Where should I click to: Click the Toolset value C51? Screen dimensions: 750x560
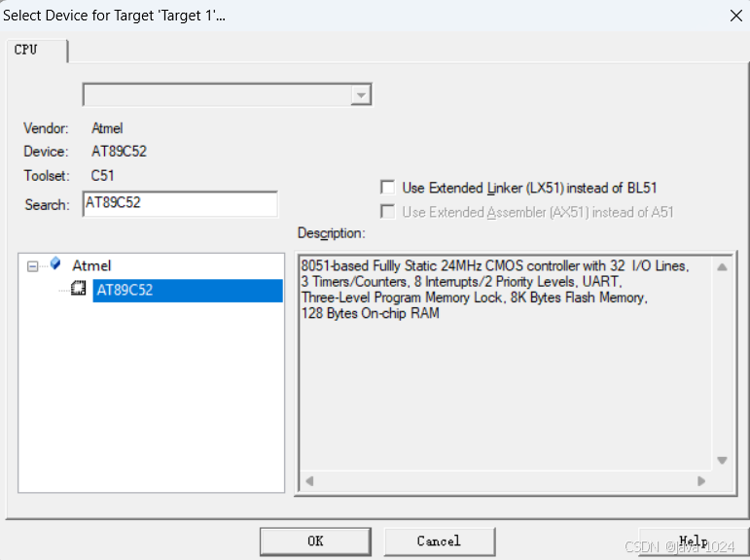(x=102, y=176)
